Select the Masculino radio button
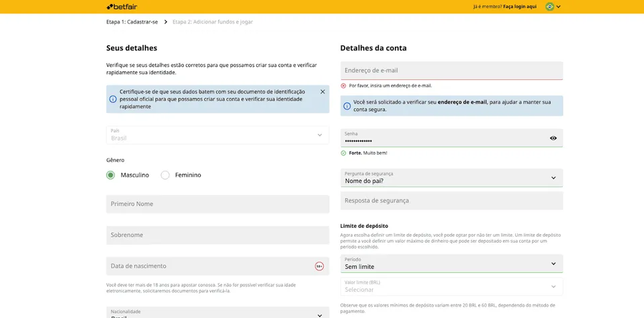Screen dimensions: 644x318 coord(111,175)
